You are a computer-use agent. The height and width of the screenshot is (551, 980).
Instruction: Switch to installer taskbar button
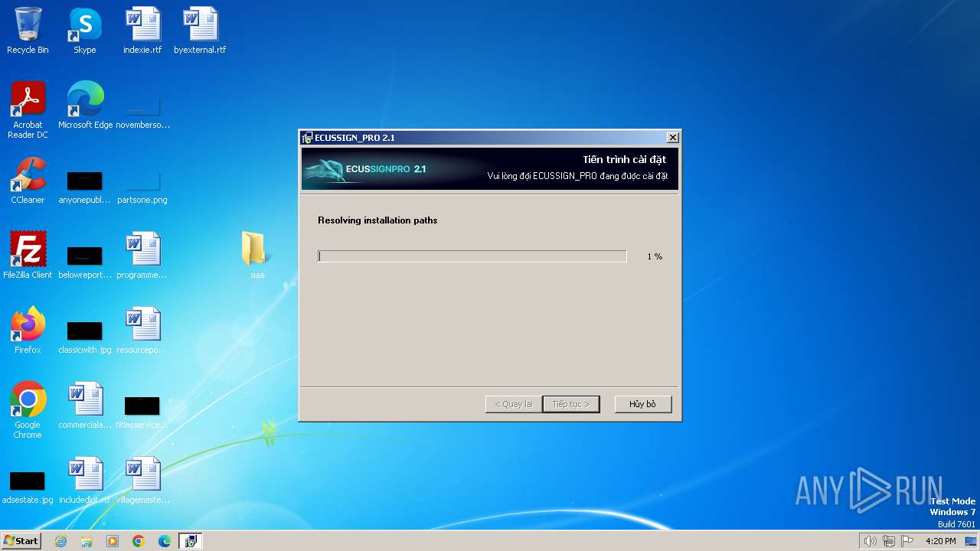[191, 541]
